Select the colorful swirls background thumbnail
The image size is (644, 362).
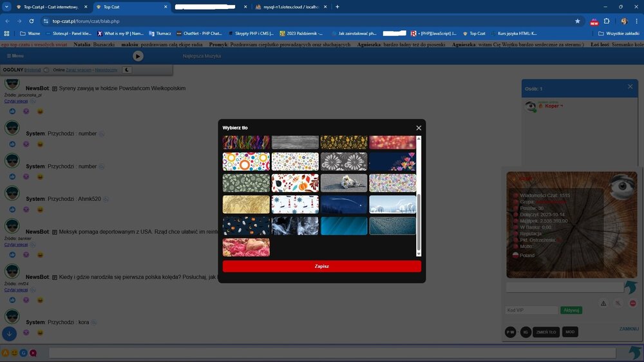(x=246, y=142)
